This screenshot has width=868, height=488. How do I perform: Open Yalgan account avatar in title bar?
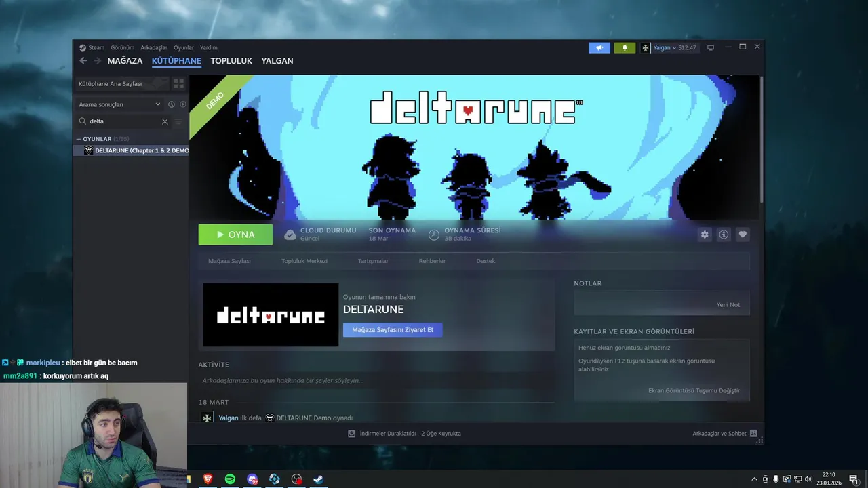pyautogui.click(x=646, y=47)
